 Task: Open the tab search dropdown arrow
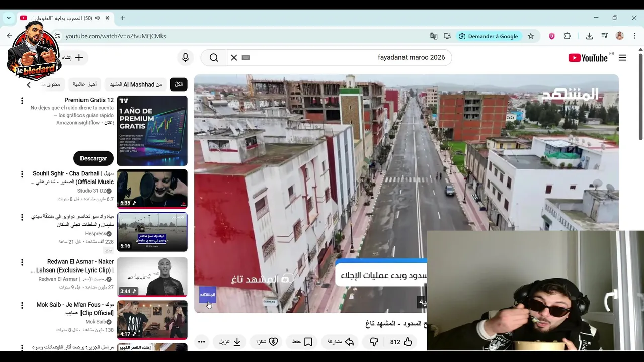9,18
